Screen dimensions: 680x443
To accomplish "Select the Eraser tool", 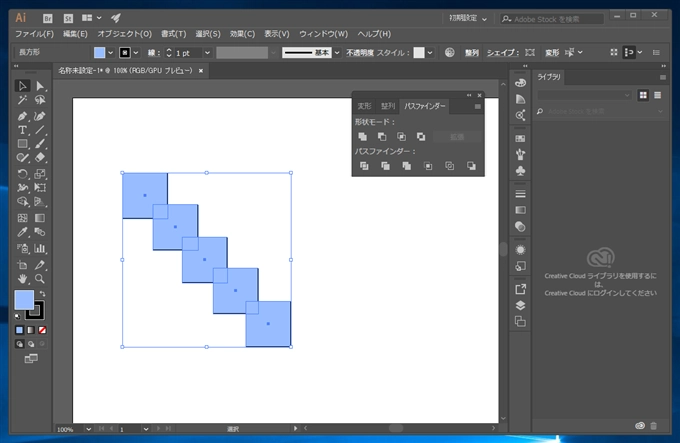I will point(40,158).
